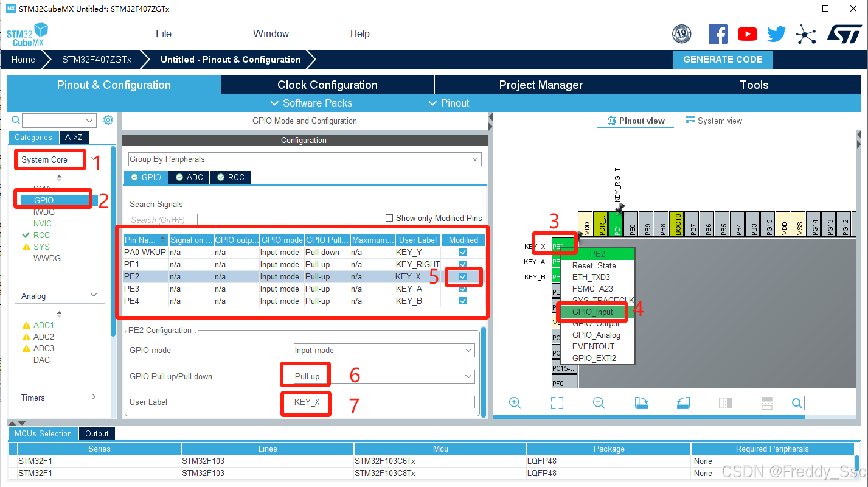This screenshot has height=487, width=868.
Task: Switch to System view
Action: tap(713, 121)
